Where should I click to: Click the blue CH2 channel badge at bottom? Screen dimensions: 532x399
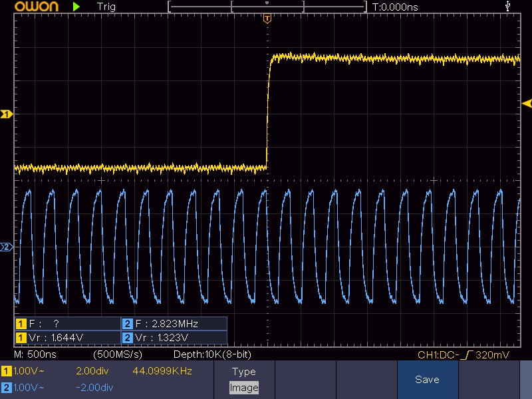[x=7, y=387]
